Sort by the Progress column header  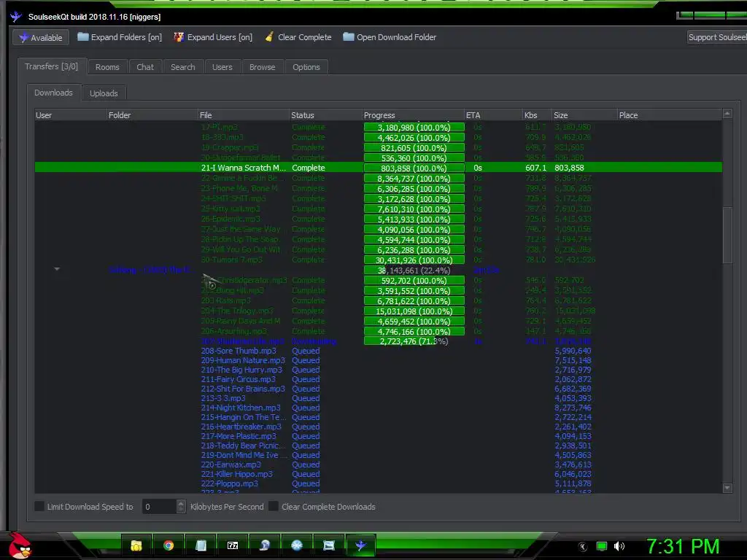(x=414, y=115)
